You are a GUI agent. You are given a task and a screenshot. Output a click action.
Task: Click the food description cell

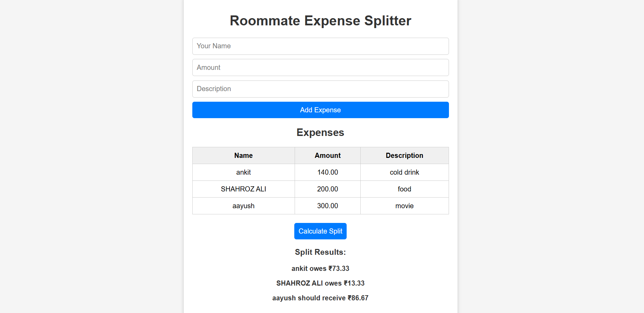pos(404,189)
